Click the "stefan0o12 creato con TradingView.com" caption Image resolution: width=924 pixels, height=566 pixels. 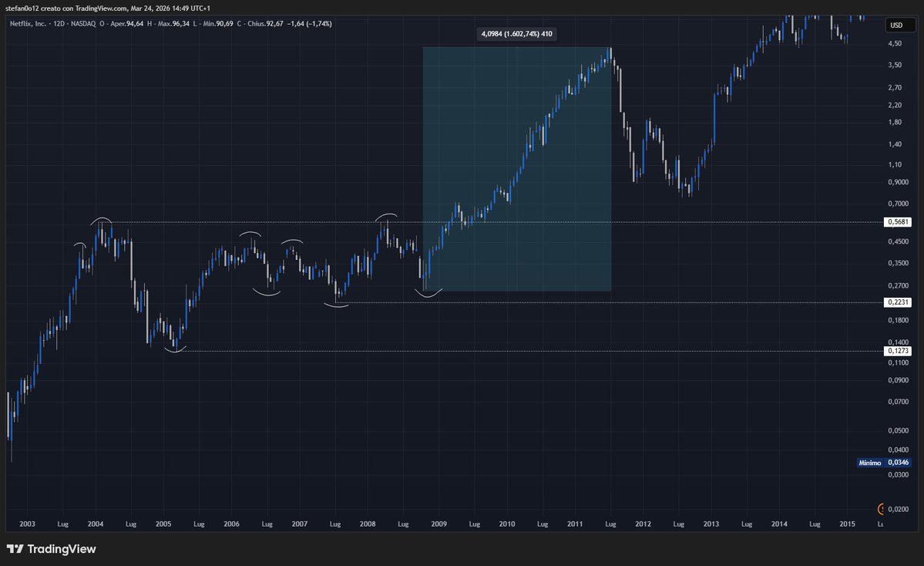pyautogui.click(x=66, y=8)
